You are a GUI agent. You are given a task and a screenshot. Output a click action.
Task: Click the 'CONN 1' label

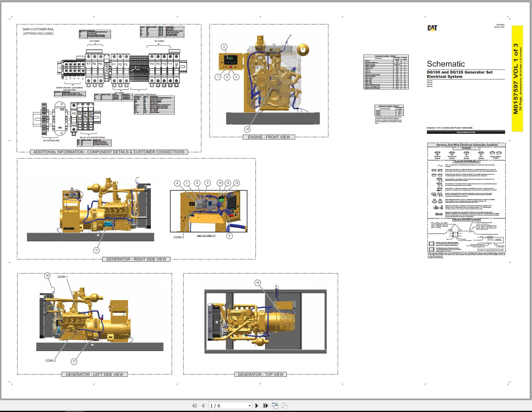pyautogui.click(x=62, y=277)
